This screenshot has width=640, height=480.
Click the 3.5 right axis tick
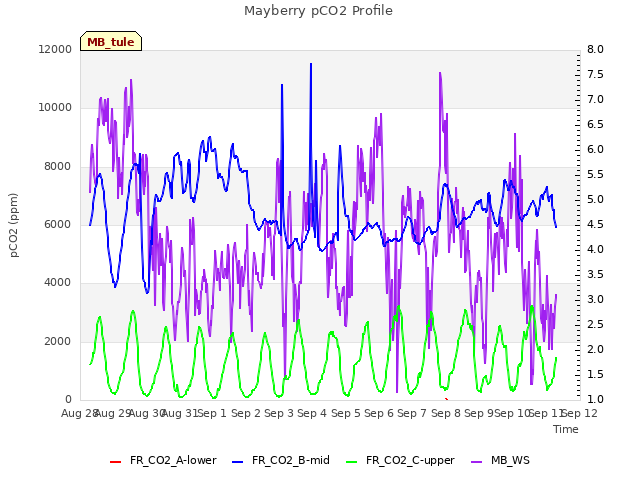tap(595, 274)
